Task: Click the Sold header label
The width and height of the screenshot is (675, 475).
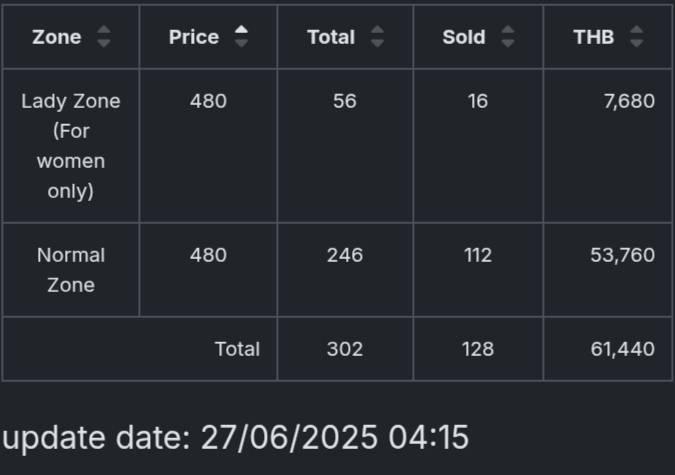Action: pos(464,37)
